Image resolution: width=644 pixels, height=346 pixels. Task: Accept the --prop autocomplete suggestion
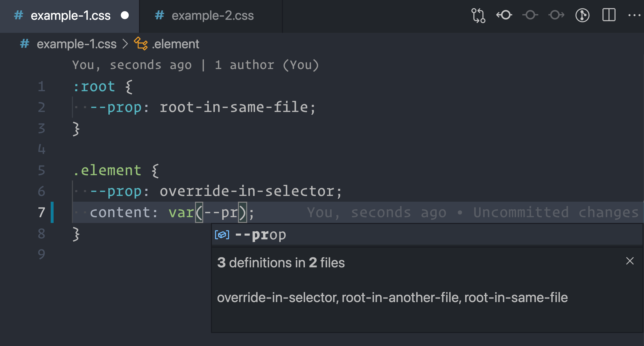click(x=261, y=235)
